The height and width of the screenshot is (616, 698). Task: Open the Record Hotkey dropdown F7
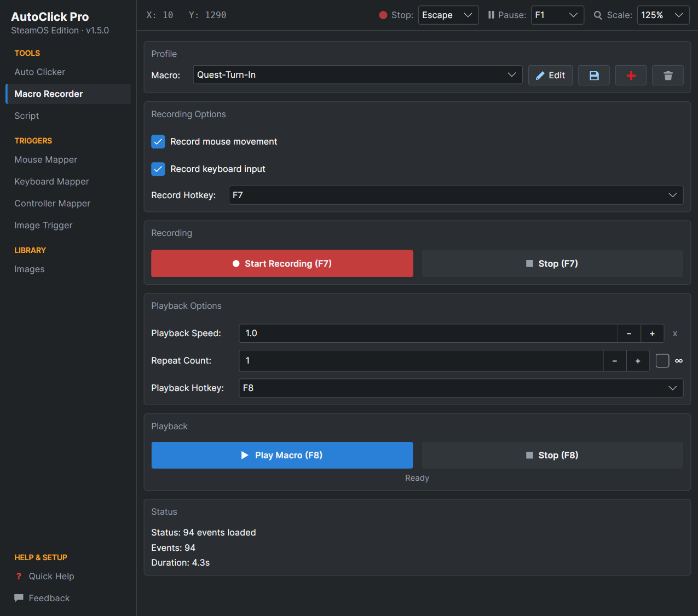point(455,195)
